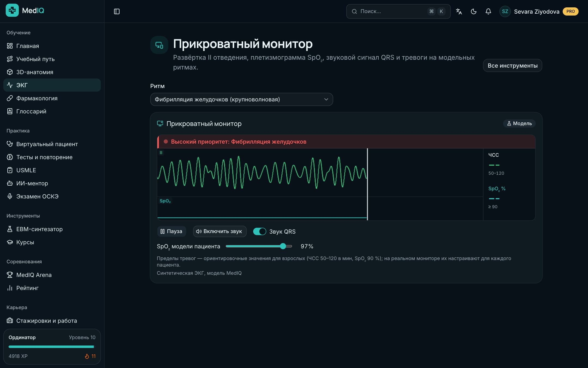
Task: Click the high-priority fibrillation alarm banner
Action: (346, 141)
